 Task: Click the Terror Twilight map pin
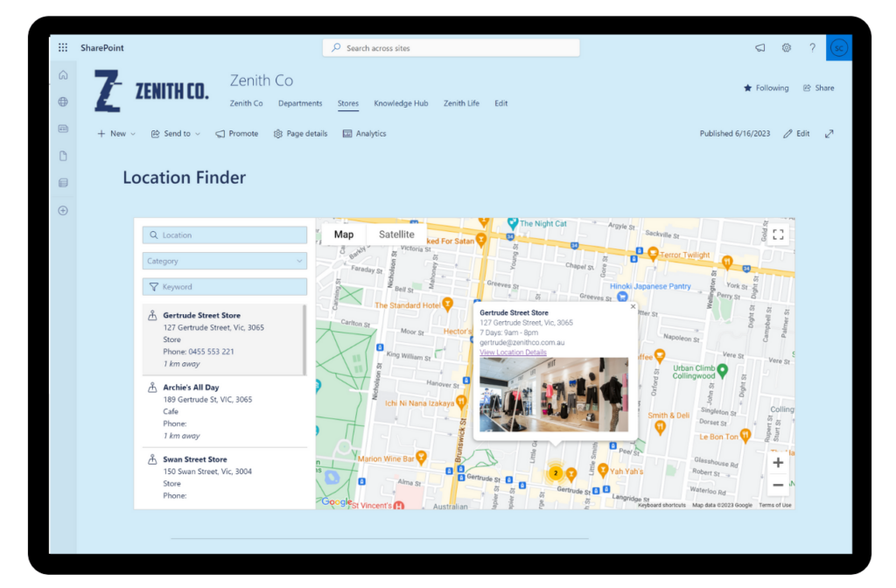click(653, 254)
